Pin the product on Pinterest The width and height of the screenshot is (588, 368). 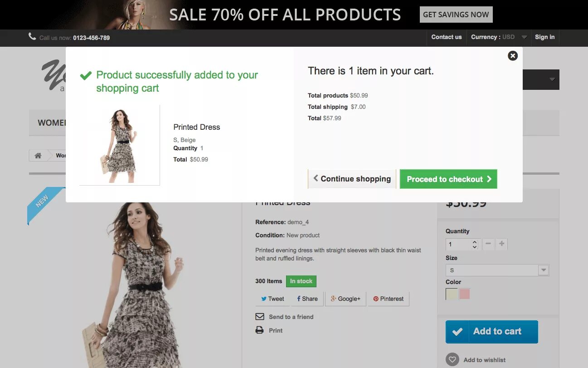pyautogui.click(x=389, y=299)
